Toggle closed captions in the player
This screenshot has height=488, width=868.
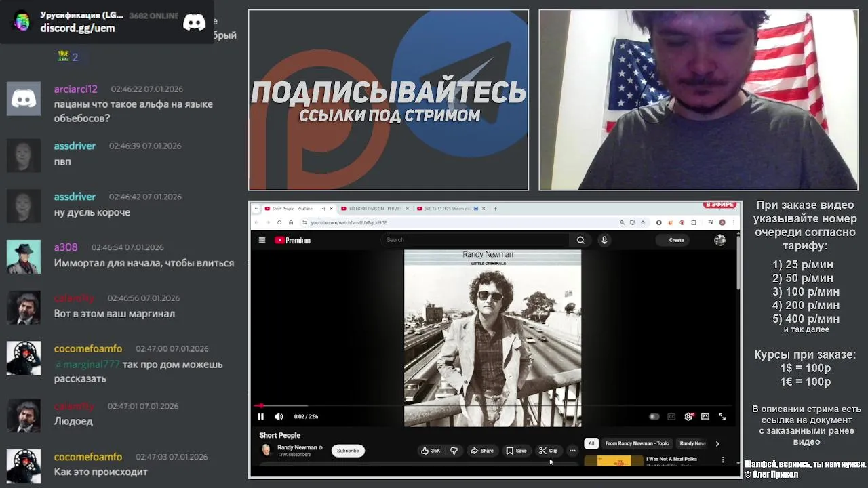tap(671, 417)
